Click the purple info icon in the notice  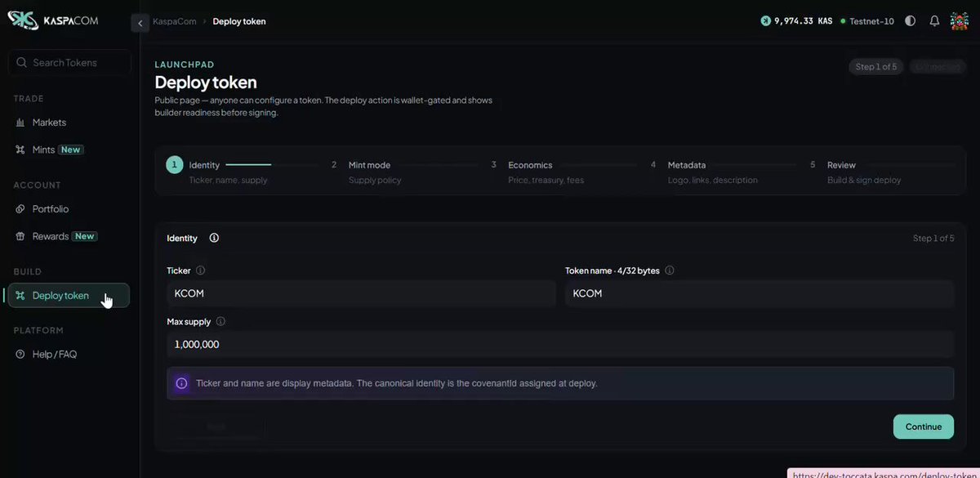pos(181,383)
